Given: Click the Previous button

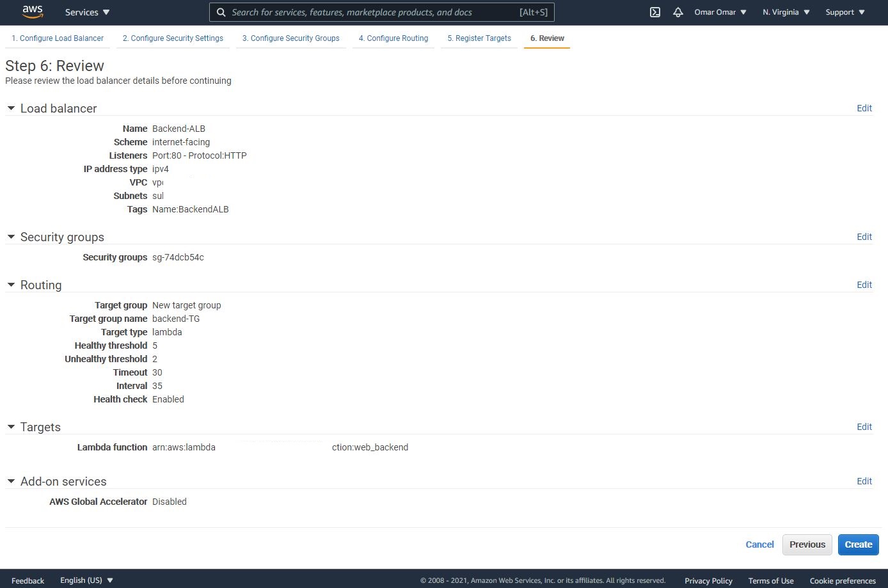Looking at the screenshot, I should (807, 544).
